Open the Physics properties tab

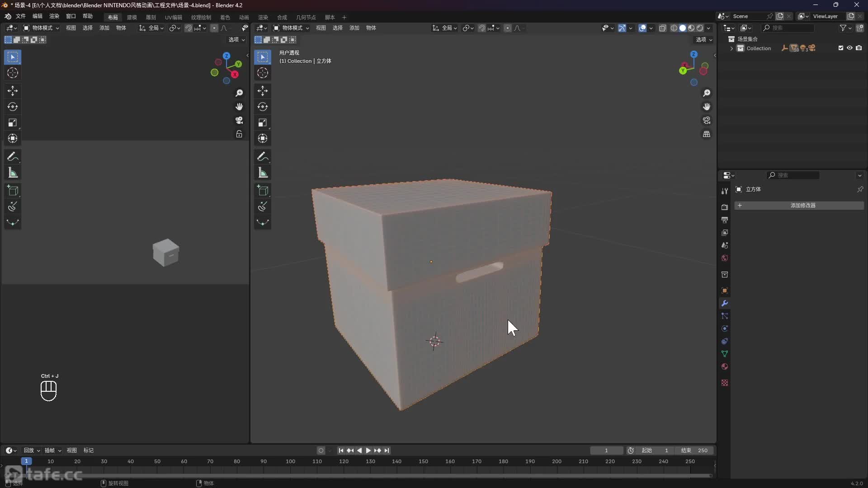(x=725, y=328)
